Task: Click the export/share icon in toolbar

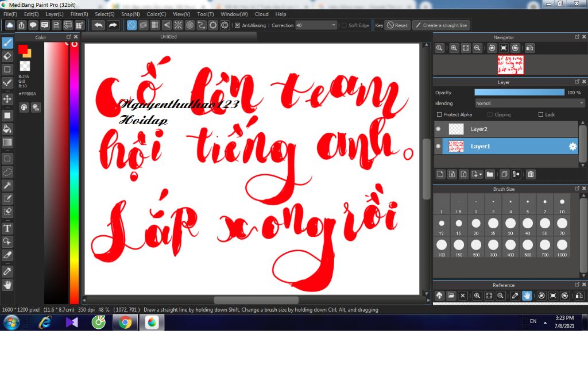Action: coord(21,25)
